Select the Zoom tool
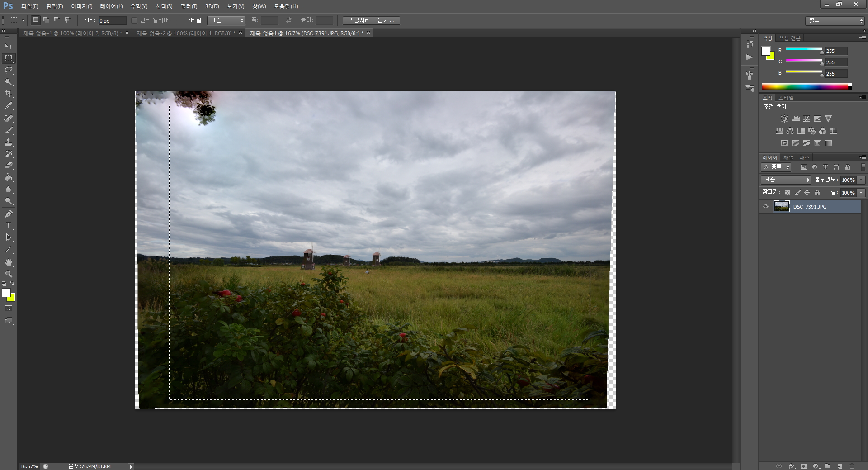 pos(9,274)
